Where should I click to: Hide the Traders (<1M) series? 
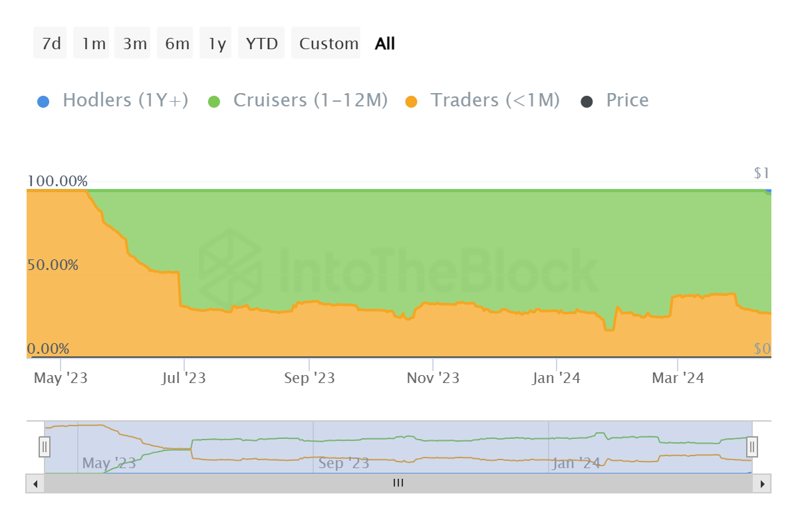click(495, 100)
